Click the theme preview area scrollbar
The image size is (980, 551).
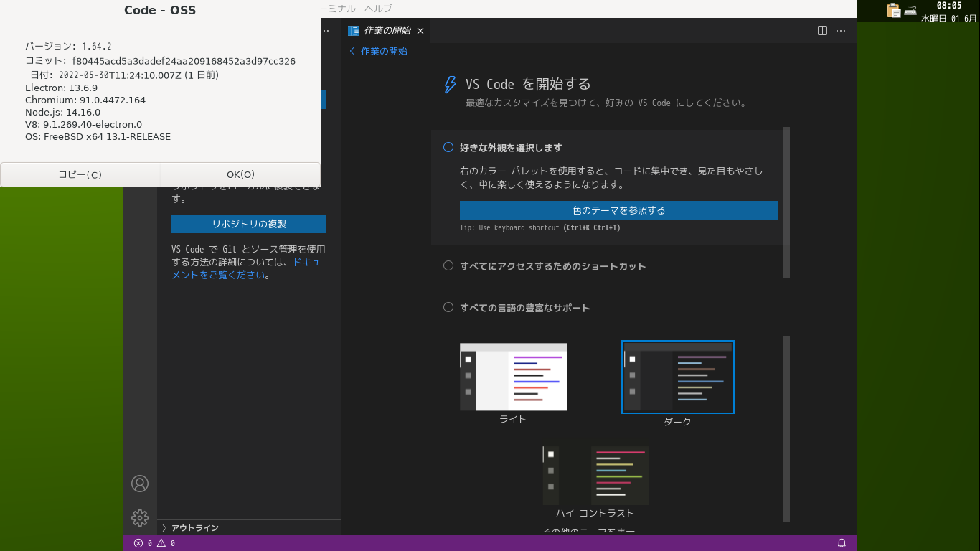[x=786, y=428]
